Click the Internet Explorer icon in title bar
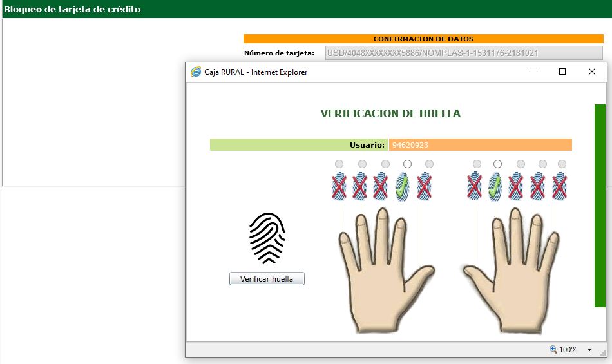612x364 pixels. pyautogui.click(x=196, y=72)
